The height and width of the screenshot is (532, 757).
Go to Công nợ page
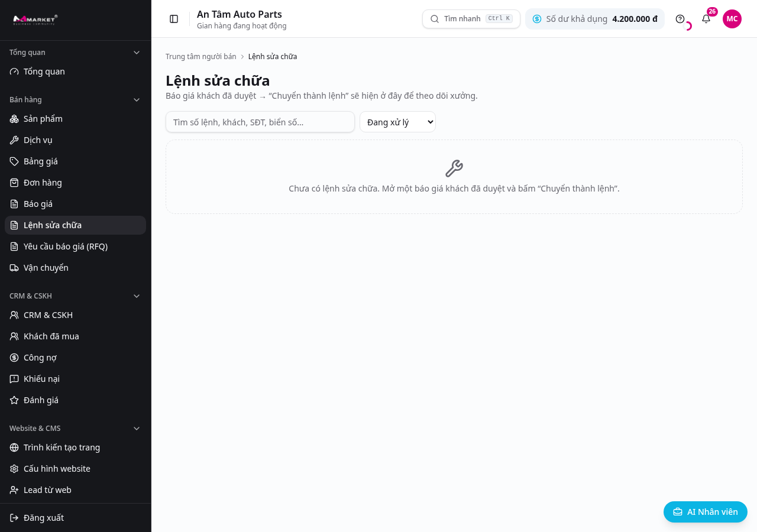tap(75, 358)
